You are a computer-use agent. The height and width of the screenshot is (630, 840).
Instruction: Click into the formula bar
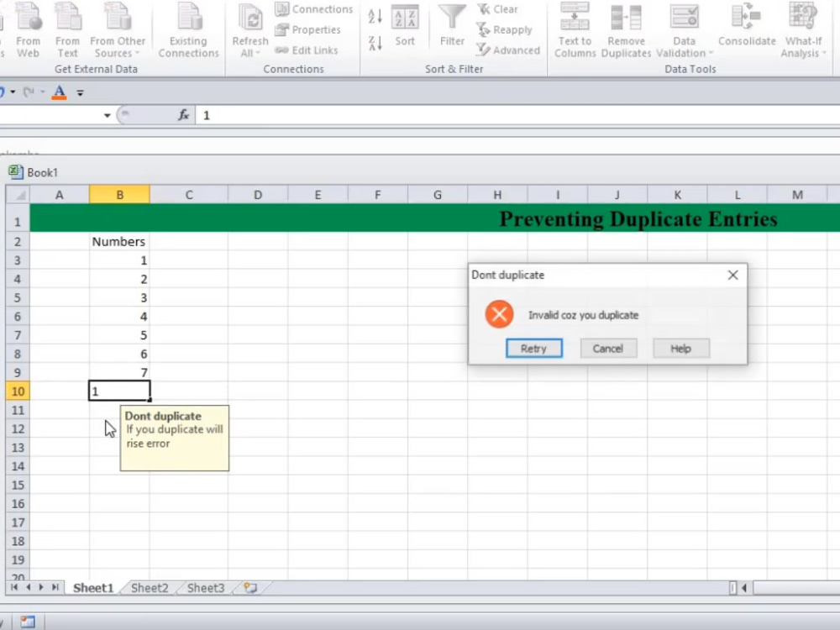(517, 115)
